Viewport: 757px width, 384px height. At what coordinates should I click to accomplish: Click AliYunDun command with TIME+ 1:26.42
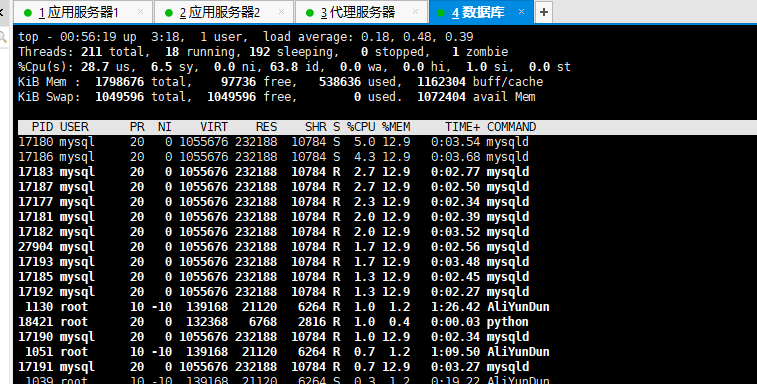coord(518,307)
